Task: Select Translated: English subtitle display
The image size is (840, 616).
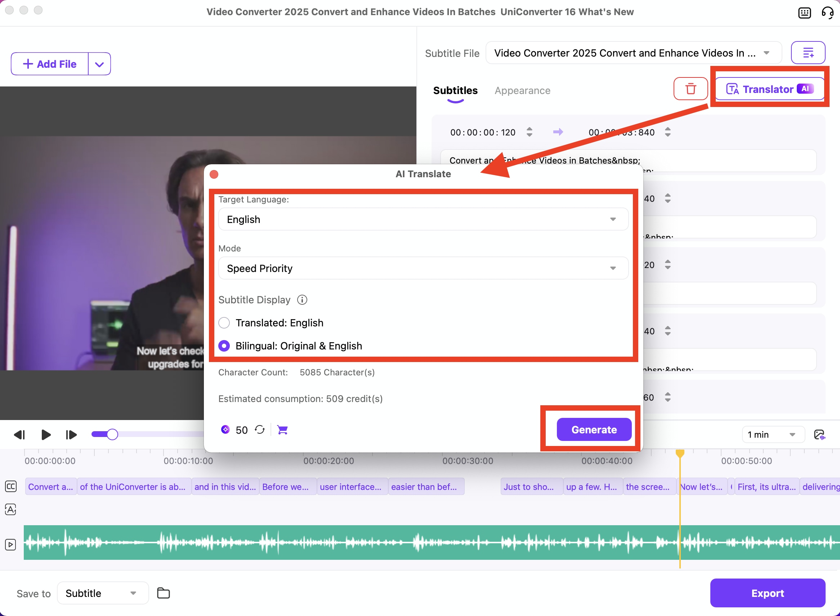Action: pos(224,322)
